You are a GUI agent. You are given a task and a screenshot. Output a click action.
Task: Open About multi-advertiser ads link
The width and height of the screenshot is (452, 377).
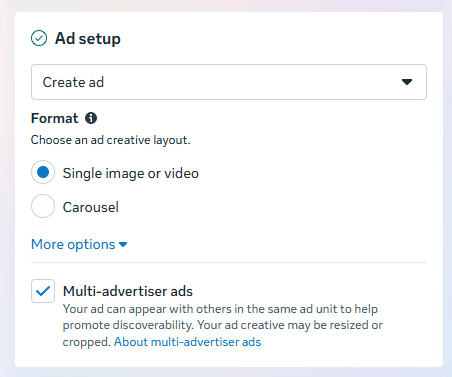click(x=188, y=342)
